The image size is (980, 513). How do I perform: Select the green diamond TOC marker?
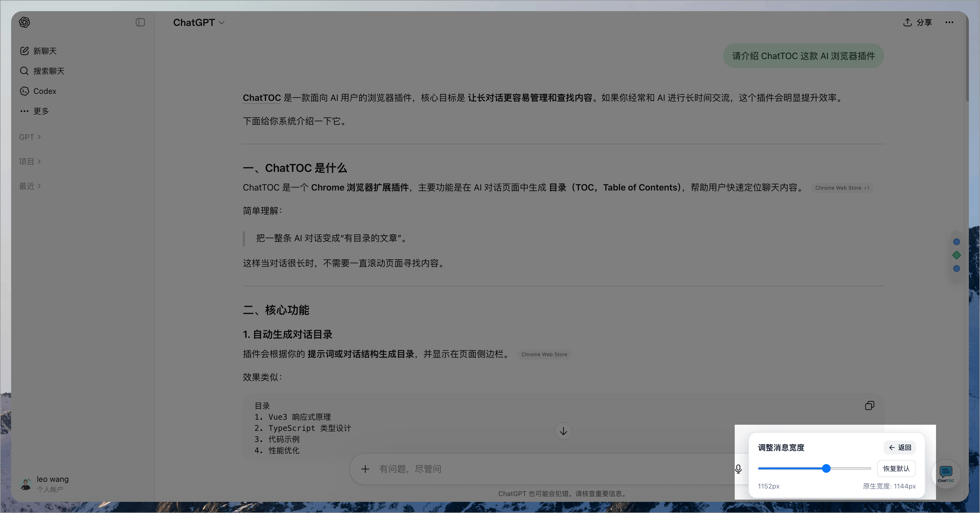(x=956, y=255)
